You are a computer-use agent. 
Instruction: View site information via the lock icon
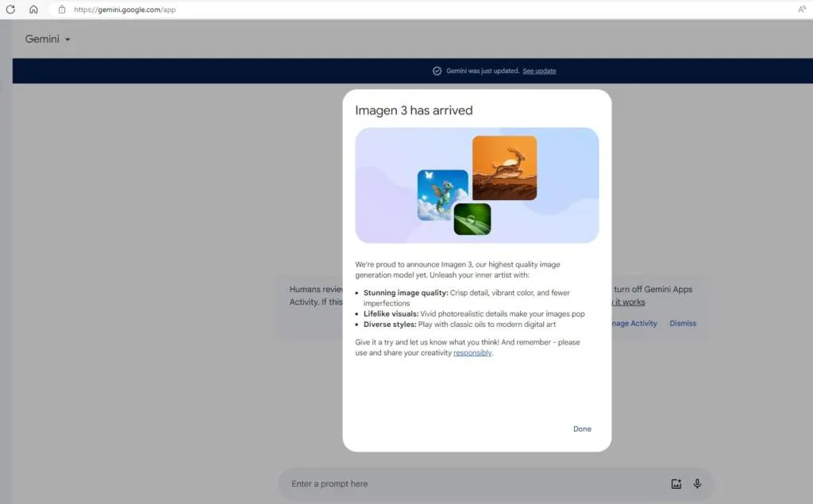pos(62,10)
